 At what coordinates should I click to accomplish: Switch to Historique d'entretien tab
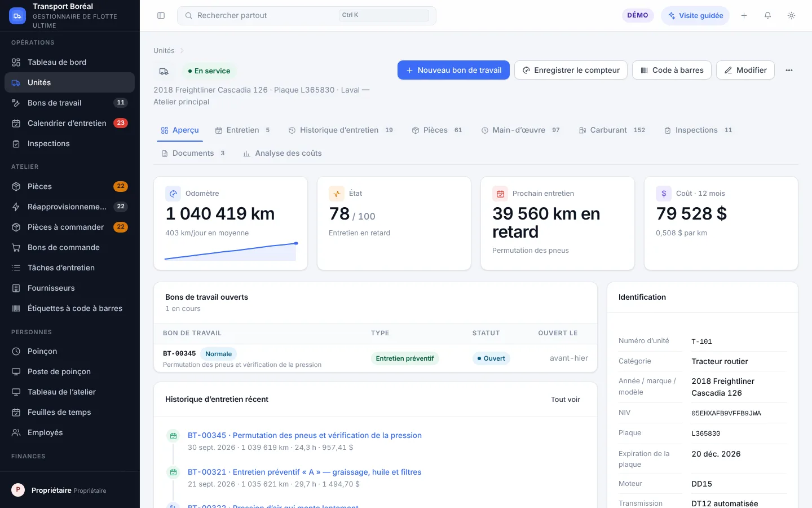click(340, 130)
